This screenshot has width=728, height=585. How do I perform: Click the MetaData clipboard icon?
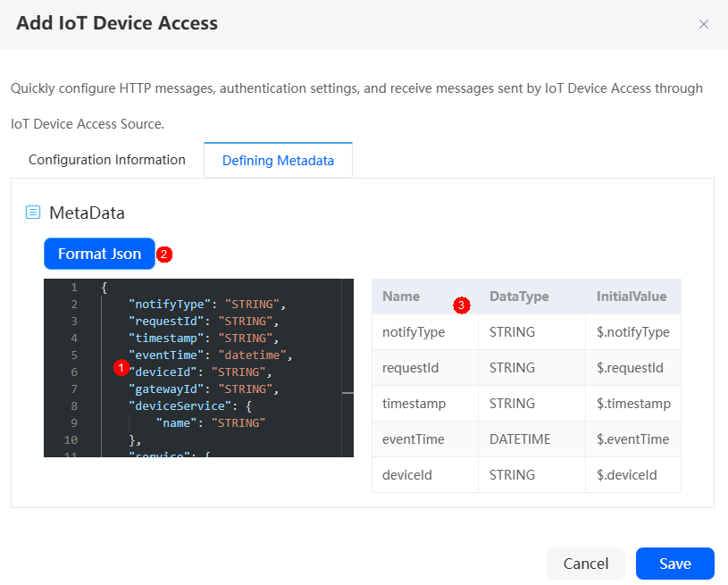pos(32,212)
